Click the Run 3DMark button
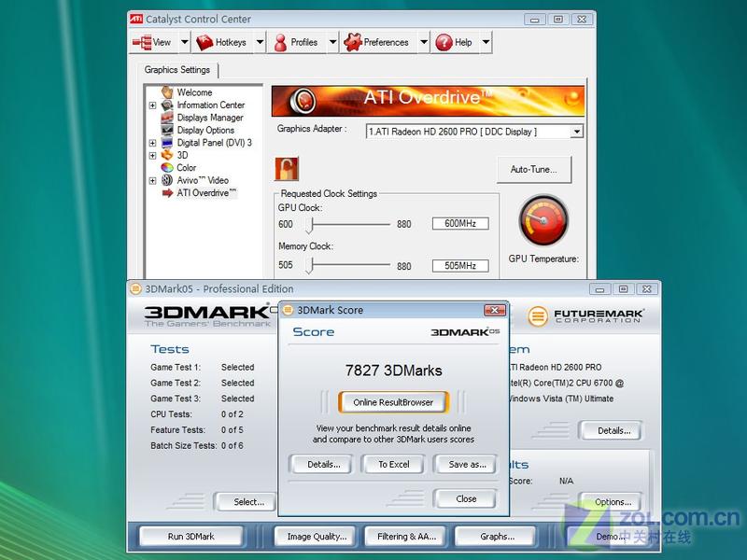The height and width of the screenshot is (560, 747). click(190, 536)
